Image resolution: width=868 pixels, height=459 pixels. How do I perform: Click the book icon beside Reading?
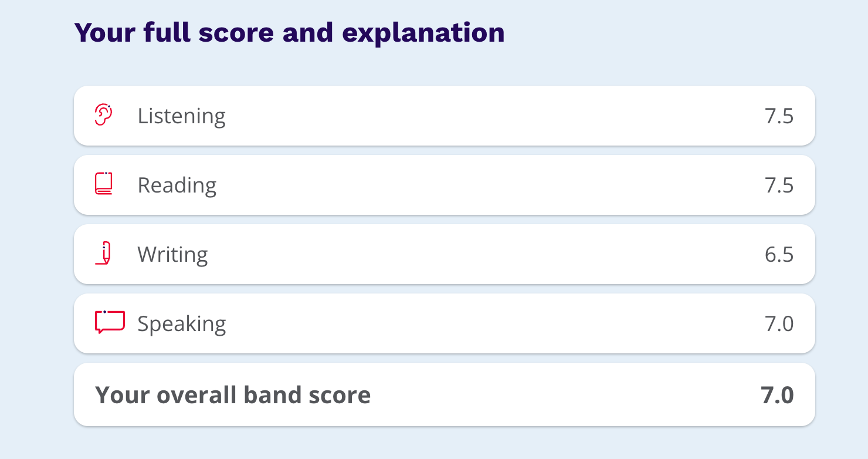pos(104,184)
